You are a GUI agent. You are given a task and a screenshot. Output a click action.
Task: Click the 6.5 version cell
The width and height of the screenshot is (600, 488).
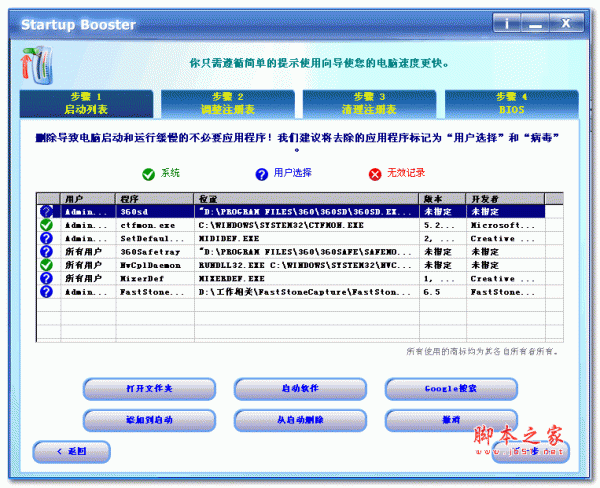tap(443, 292)
